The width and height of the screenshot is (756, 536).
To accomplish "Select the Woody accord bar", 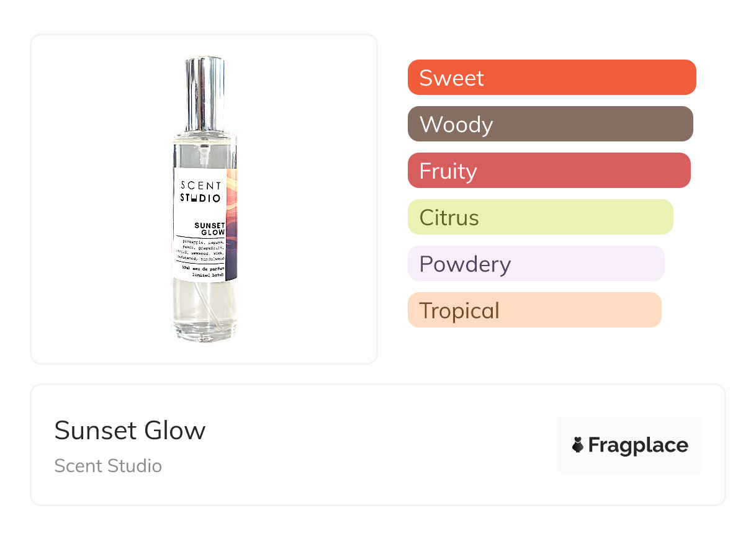I will pos(550,124).
